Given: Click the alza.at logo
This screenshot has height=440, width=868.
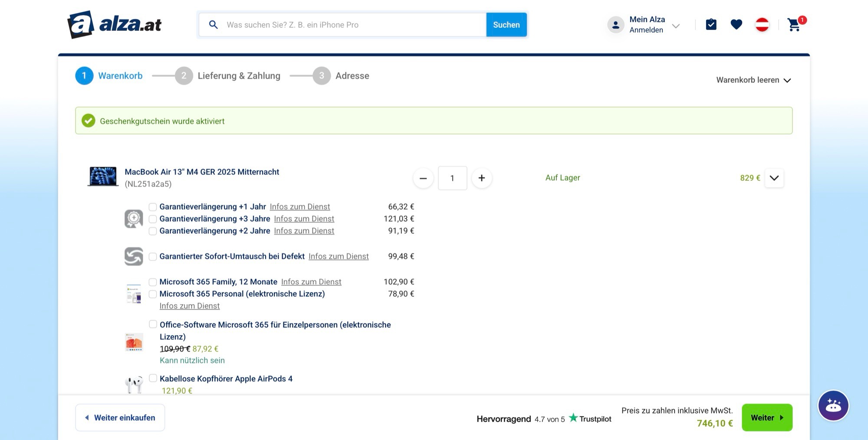Looking at the screenshot, I should coord(115,25).
